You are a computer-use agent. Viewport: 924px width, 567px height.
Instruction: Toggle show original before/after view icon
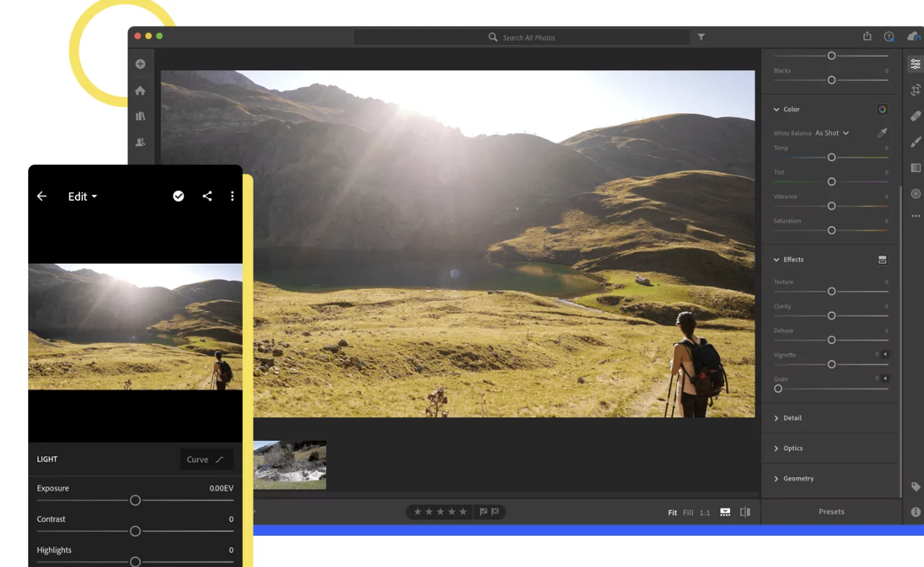745,512
